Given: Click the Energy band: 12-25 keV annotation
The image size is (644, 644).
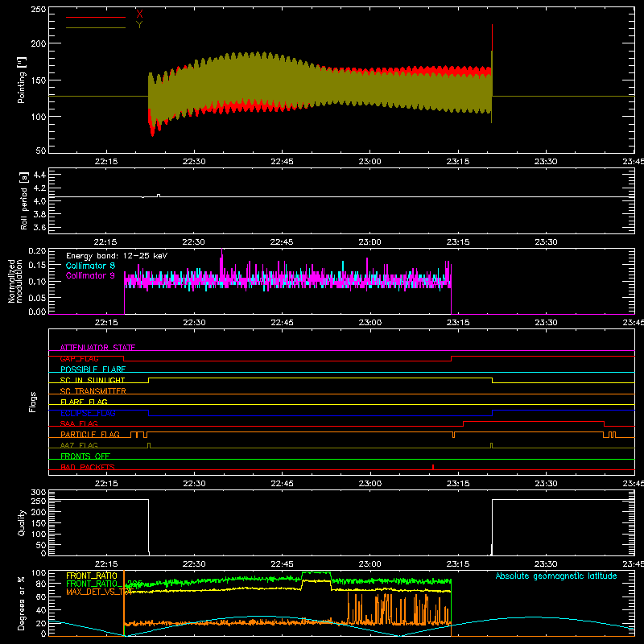Looking at the screenshot, I should tap(117, 256).
